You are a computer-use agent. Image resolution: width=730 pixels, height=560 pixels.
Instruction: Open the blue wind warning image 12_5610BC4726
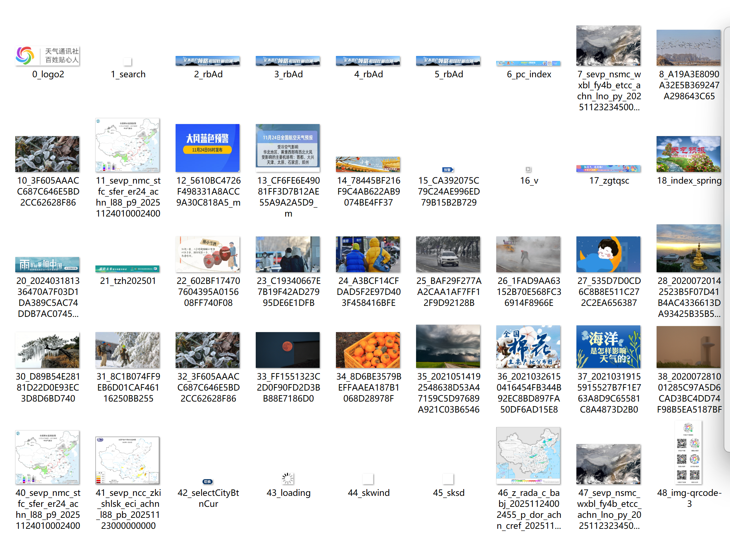(208, 148)
